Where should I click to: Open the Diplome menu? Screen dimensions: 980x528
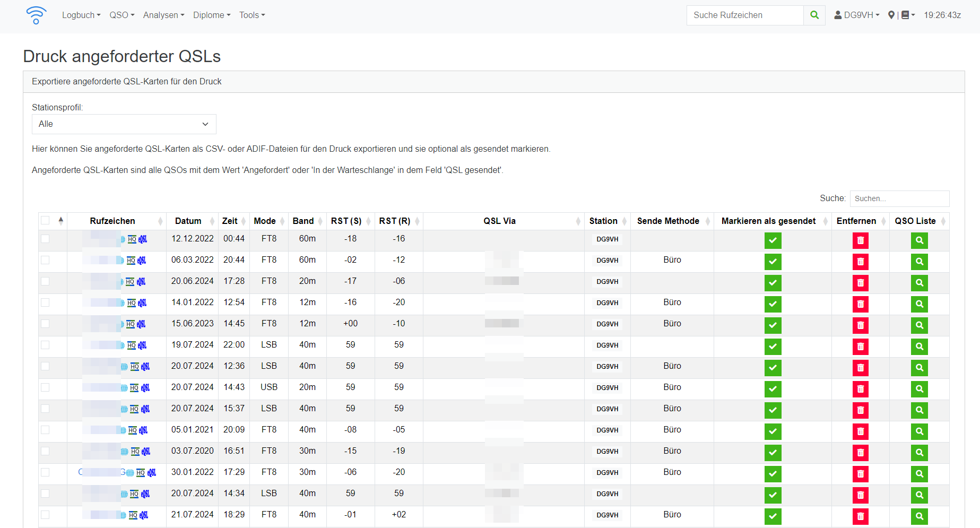point(211,15)
